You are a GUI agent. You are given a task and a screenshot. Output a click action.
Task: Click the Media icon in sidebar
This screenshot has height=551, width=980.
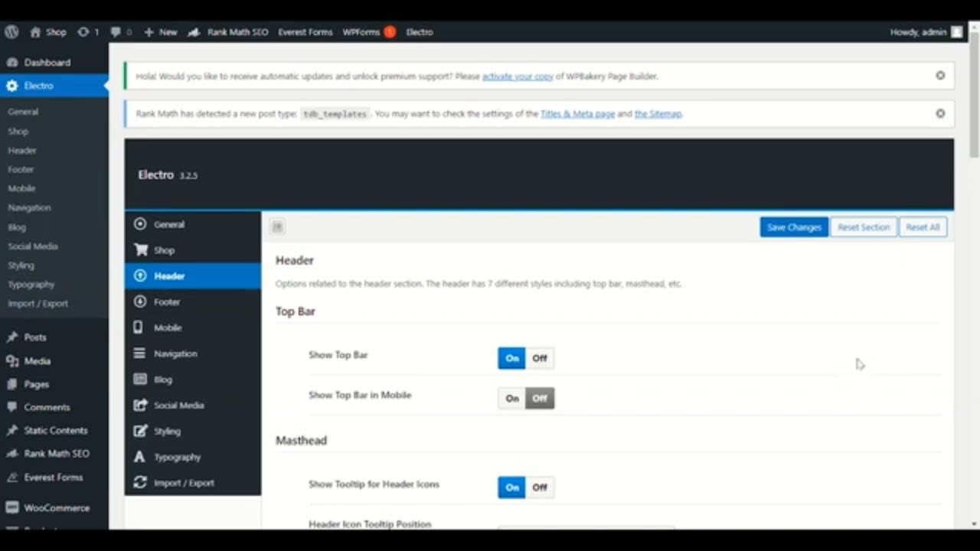pyautogui.click(x=11, y=361)
